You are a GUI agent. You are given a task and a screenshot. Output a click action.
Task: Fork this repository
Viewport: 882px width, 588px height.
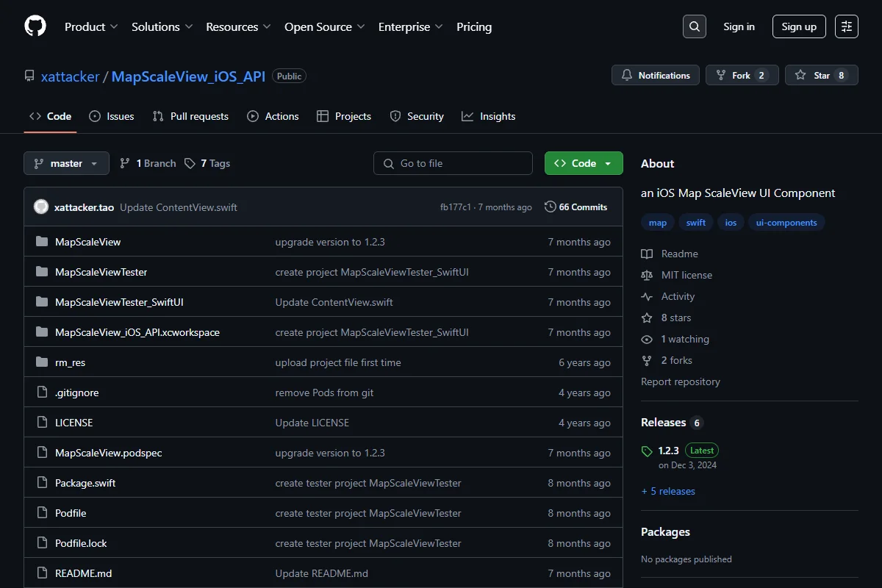tap(742, 75)
